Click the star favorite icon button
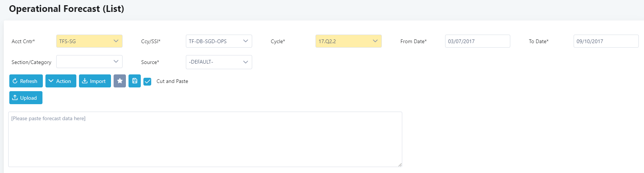 coord(120,81)
